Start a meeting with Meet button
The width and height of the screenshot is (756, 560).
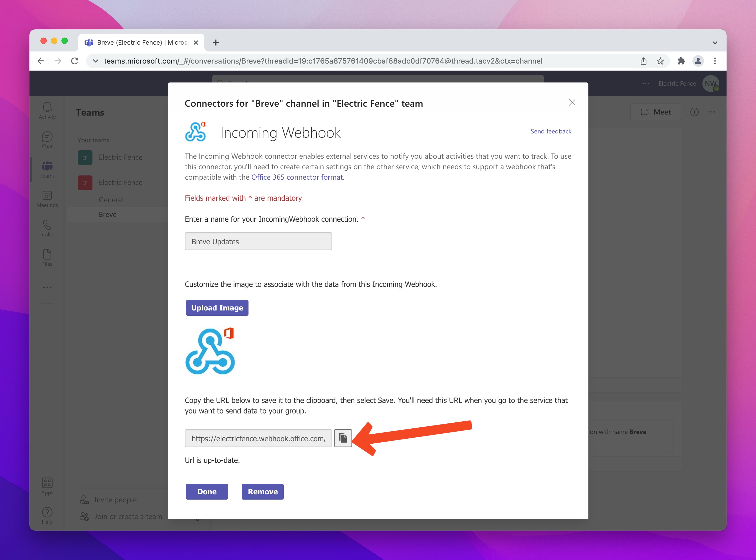tap(656, 112)
